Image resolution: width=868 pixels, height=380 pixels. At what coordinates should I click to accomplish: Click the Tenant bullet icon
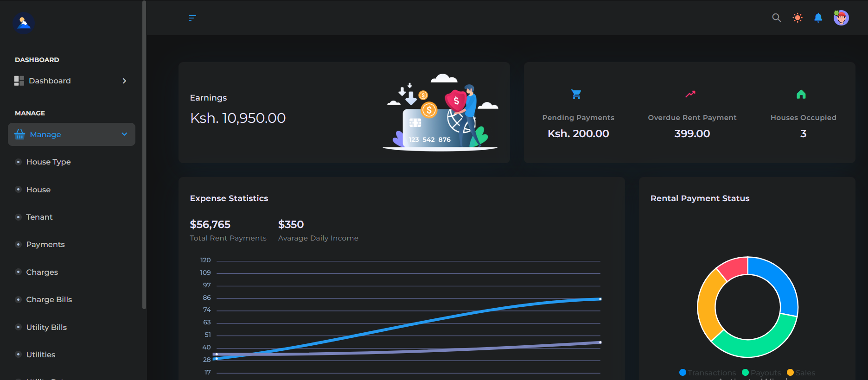(x=18, y=217)
